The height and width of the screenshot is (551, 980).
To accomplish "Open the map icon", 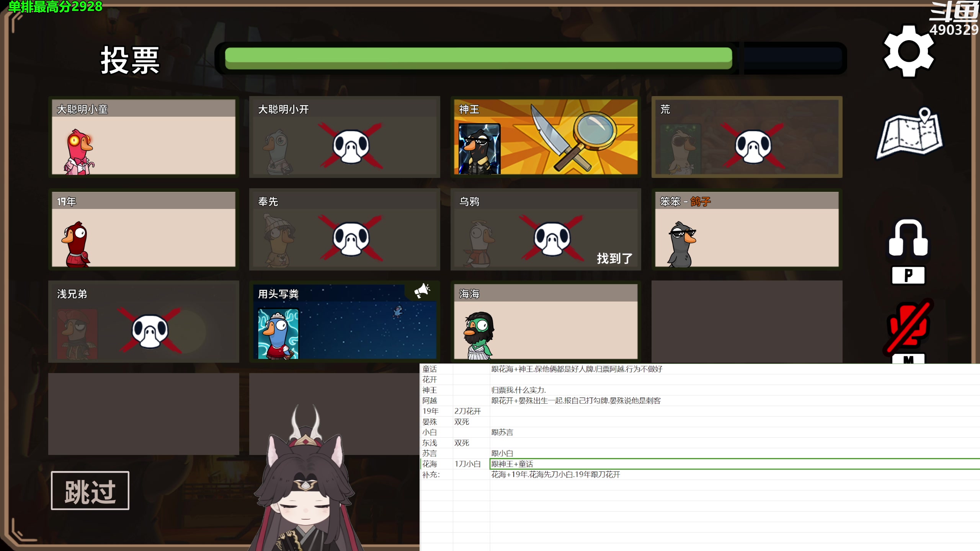I will (x=910, y=134).
